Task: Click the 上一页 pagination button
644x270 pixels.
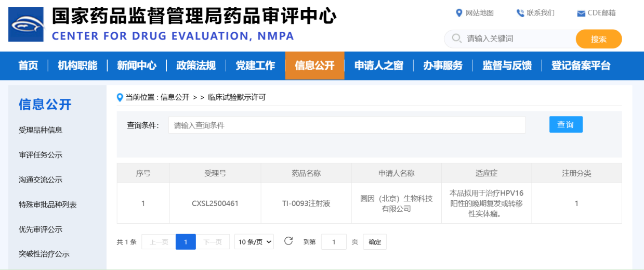Action: (x=159, y=242)
